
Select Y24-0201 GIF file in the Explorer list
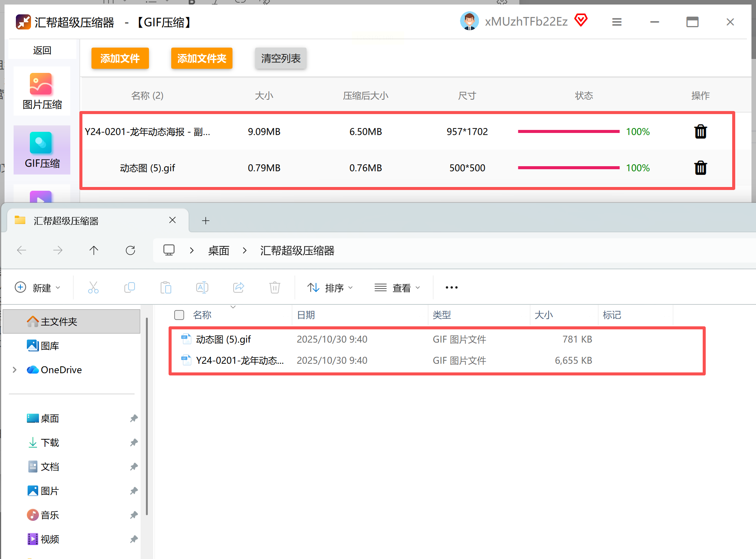click(x=240, y=360)
